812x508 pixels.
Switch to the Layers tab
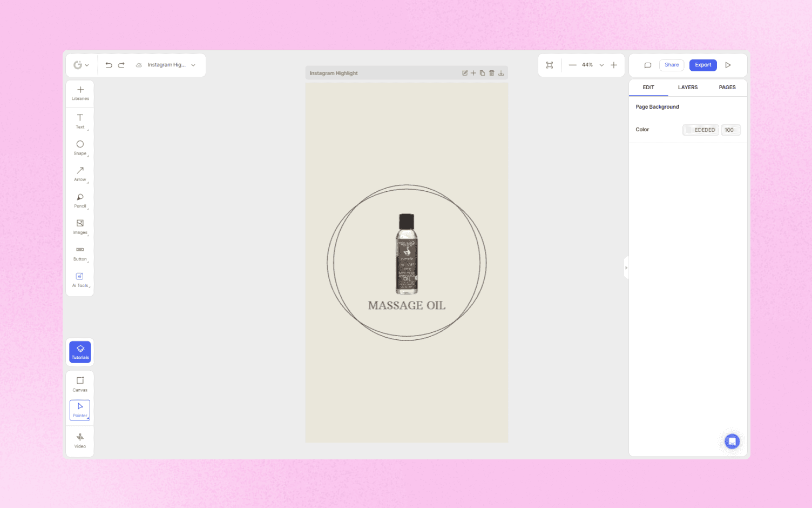(x=688, y=87)
